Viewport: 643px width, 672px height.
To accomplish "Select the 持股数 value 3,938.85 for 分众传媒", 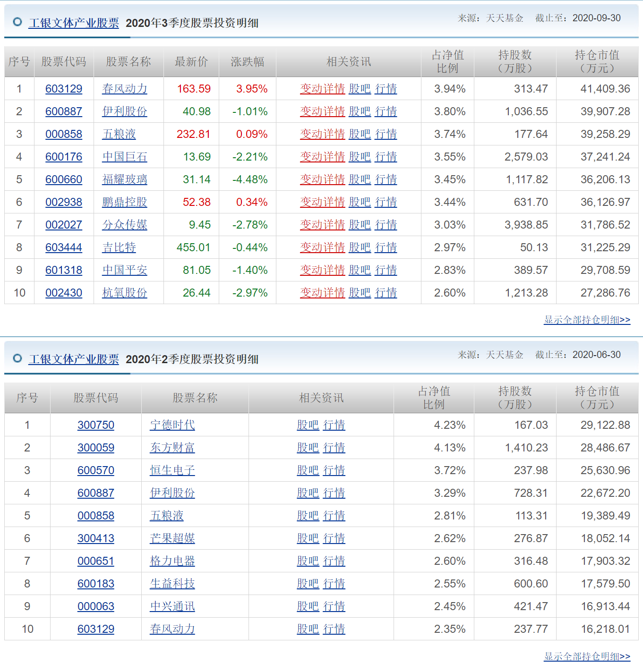I will click(x=526, y=225).
